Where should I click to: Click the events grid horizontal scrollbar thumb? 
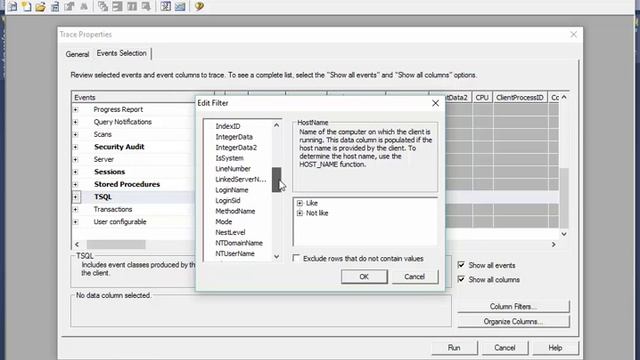point(116,244)
